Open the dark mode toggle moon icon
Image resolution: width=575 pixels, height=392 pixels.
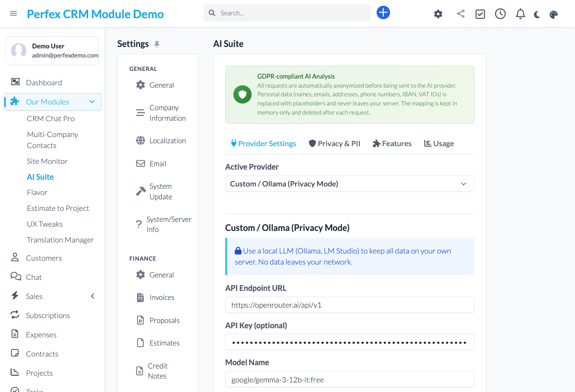tap(537, 14)
